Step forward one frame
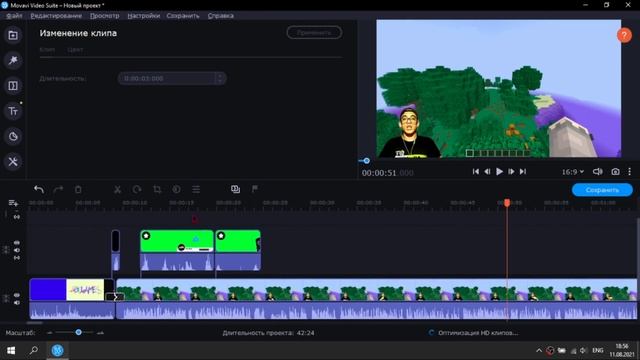This screenshot has width=640, height=360. (x=511, y=172)
